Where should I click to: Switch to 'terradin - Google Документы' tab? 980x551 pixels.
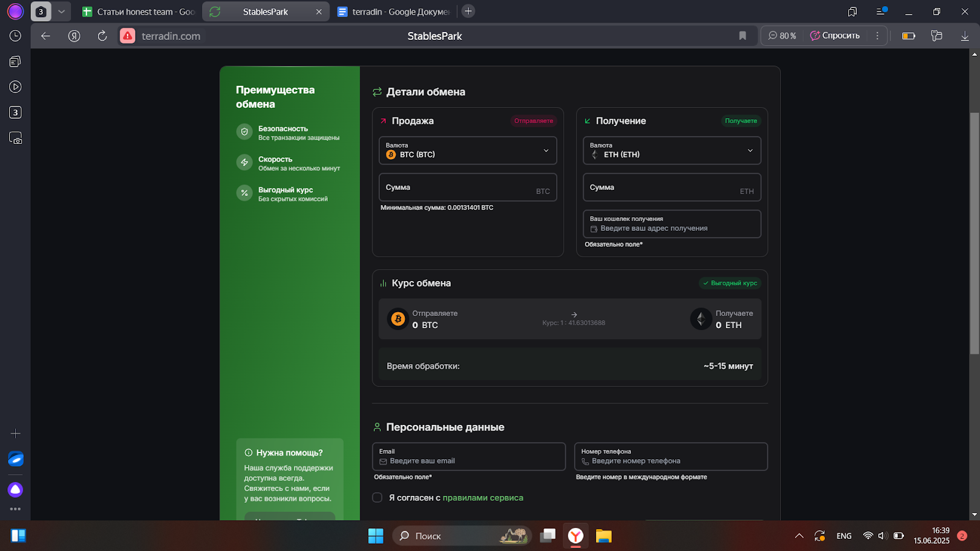pyautogui.click(x=393, y=12)
